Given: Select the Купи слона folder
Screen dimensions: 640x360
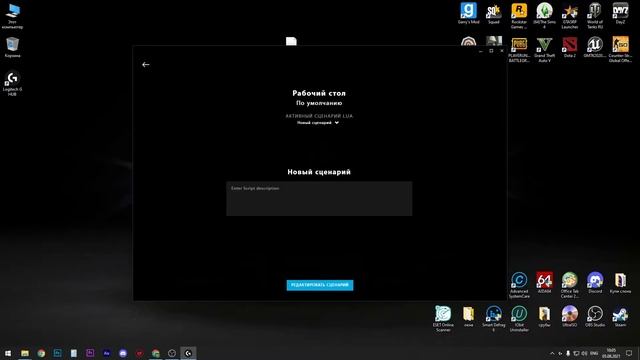Looking at the screenshot, I should (620, 282).
